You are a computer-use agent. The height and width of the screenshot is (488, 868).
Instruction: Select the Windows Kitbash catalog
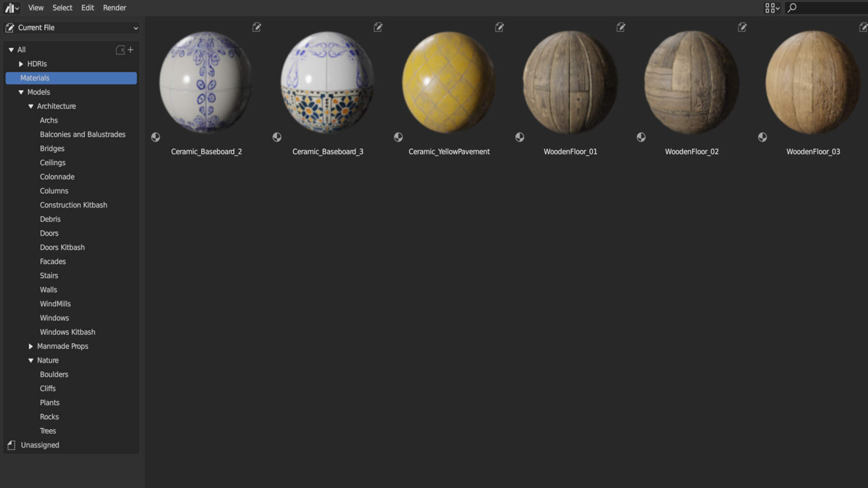click(68, 332)
